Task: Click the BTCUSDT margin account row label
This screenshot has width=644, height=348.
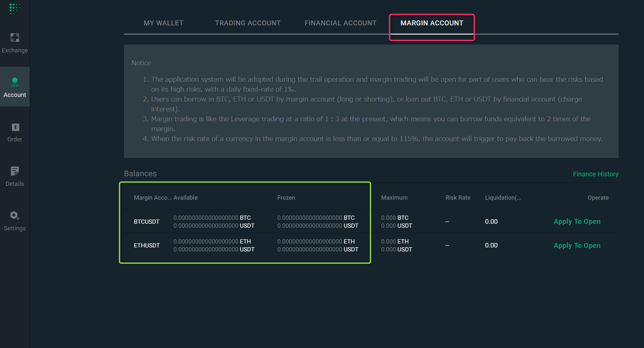Action: point(147,222)
